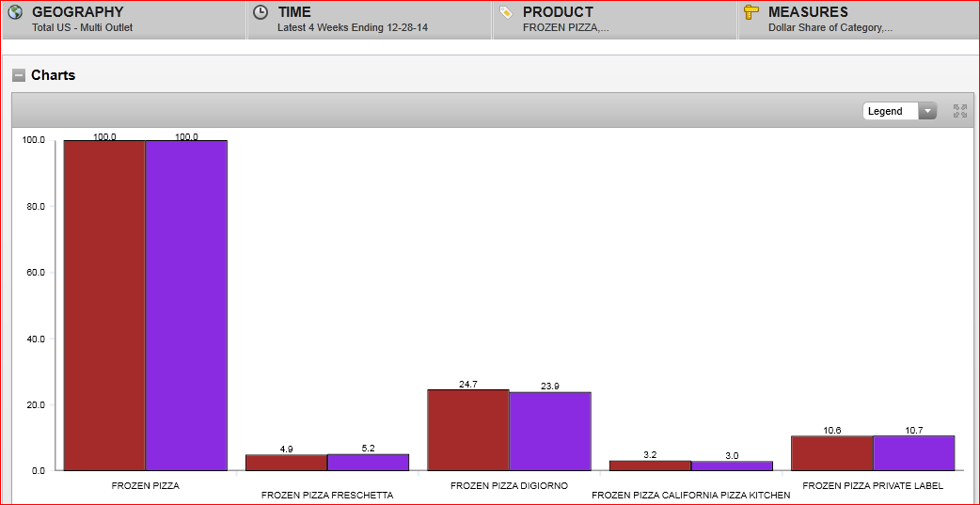Click the red Private Label bar at 10.6
The image size is (980, 505).
point(832,453)
